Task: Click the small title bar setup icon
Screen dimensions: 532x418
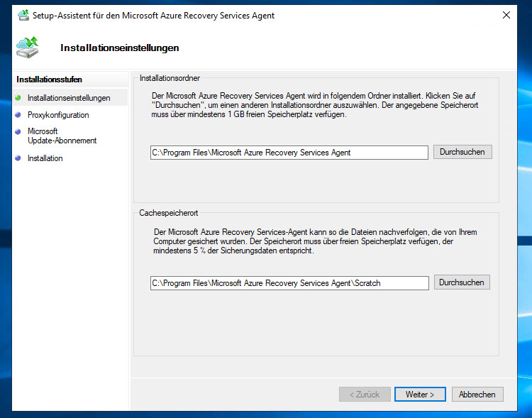Action: pyautogui.click(x=23, y=16)
